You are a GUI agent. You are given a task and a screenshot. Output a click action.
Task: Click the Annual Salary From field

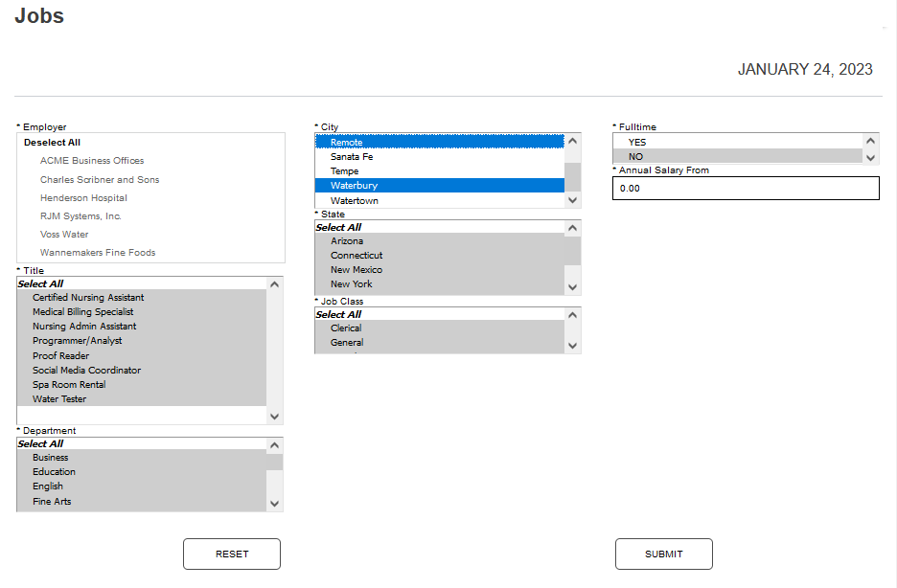click(745, 189)
